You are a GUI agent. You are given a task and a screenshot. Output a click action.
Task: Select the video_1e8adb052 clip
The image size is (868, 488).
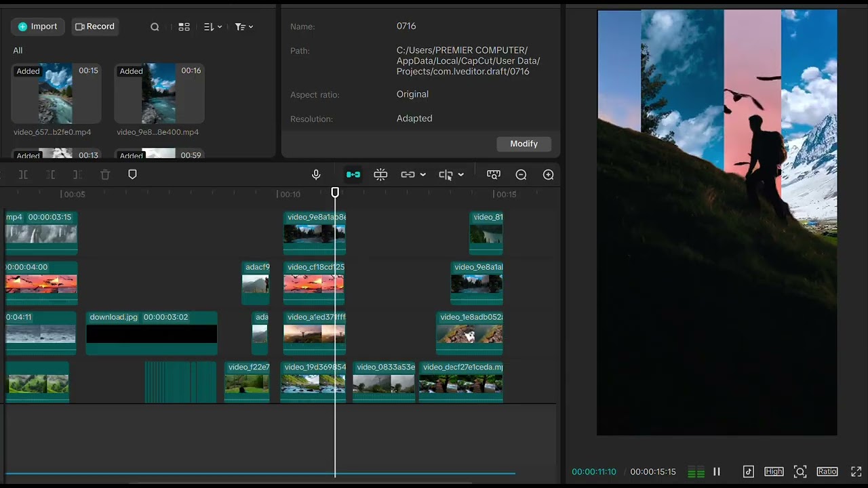click(x=469, y=333)
